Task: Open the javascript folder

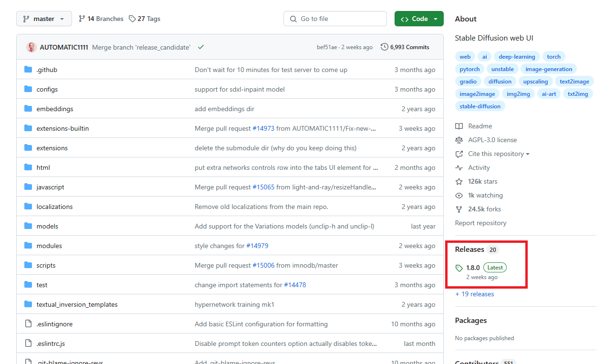Action: [x=50, y=187]
